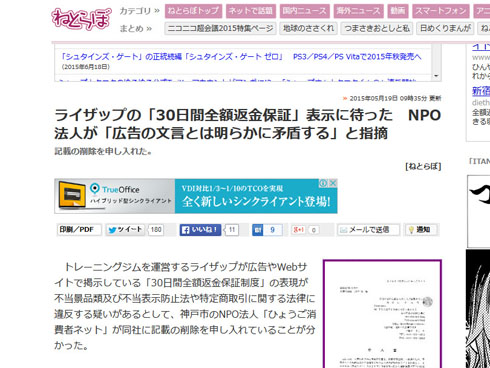Open the ねとらぼトップ category tab
490x368 pixels.
(193, 11)
